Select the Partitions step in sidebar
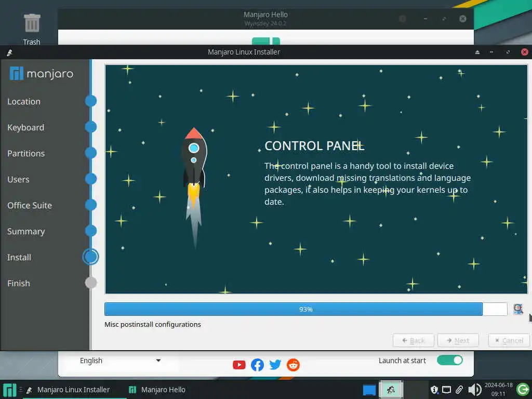 point(26,153)
